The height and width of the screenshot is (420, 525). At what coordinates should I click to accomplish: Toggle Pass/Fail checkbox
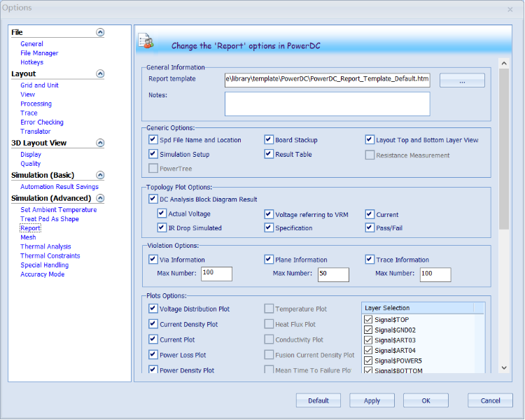[370, 227]
